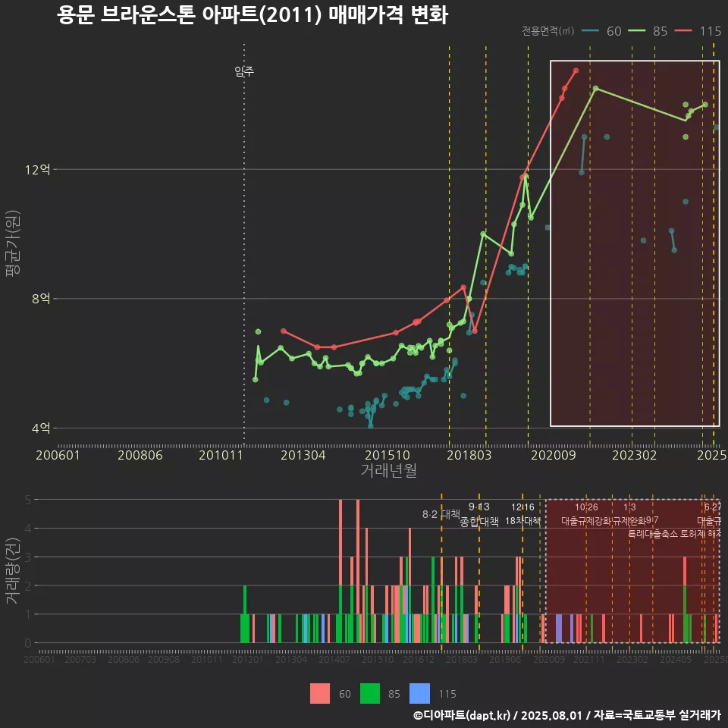
Task: Click 201011 on the upper chart x-axis
Action: tap(221, 455)
